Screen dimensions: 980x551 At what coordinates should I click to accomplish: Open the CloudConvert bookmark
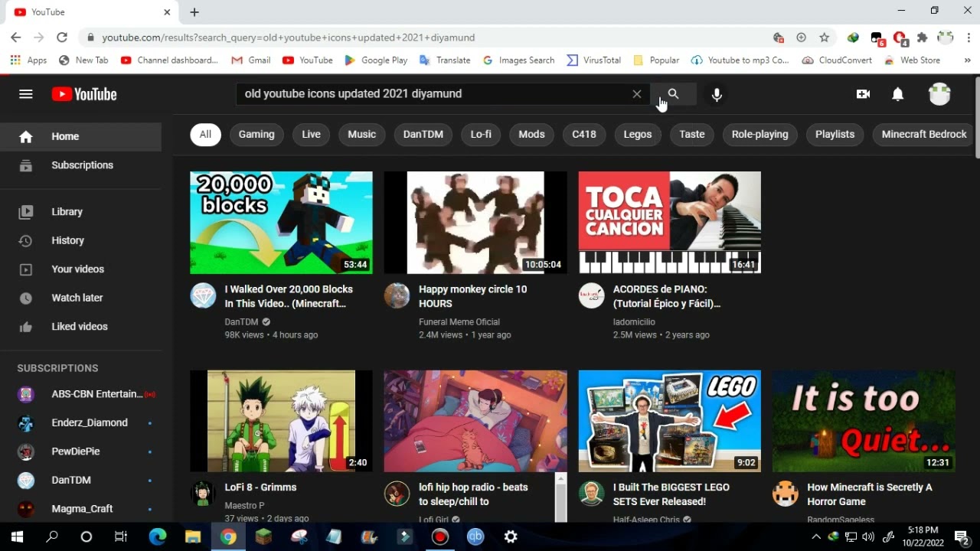[837, 60]
